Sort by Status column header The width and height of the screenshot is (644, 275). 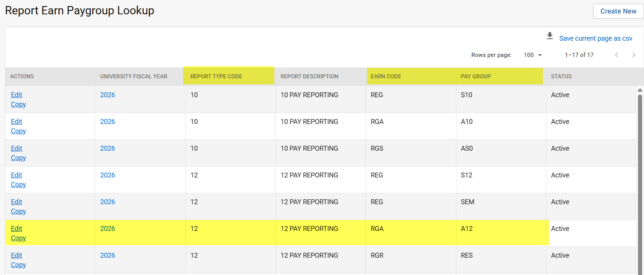[561, 76]
